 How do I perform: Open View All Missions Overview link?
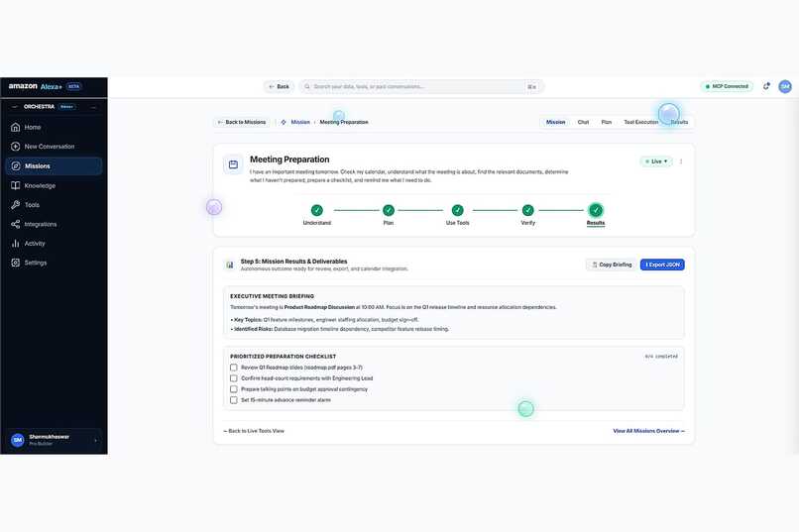pos(648,431)
